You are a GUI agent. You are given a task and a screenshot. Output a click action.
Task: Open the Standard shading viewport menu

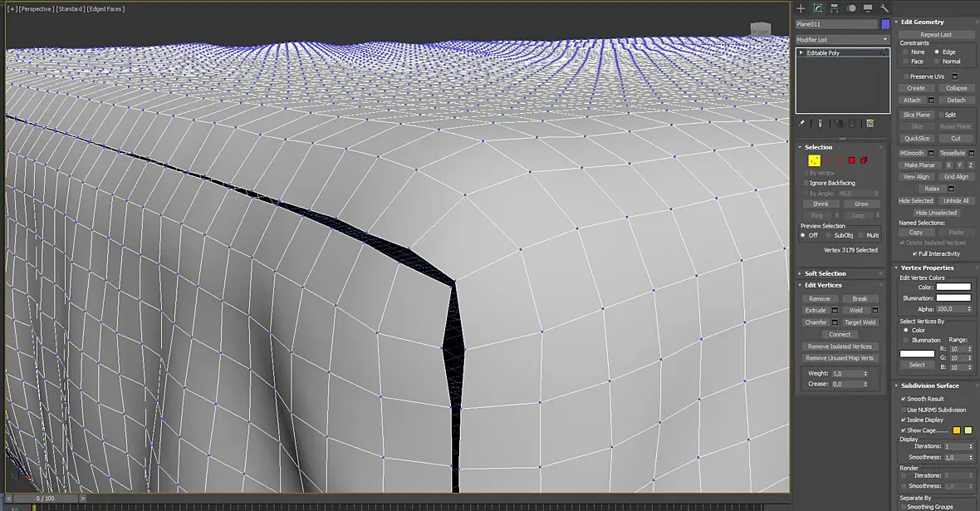(71, 9)
